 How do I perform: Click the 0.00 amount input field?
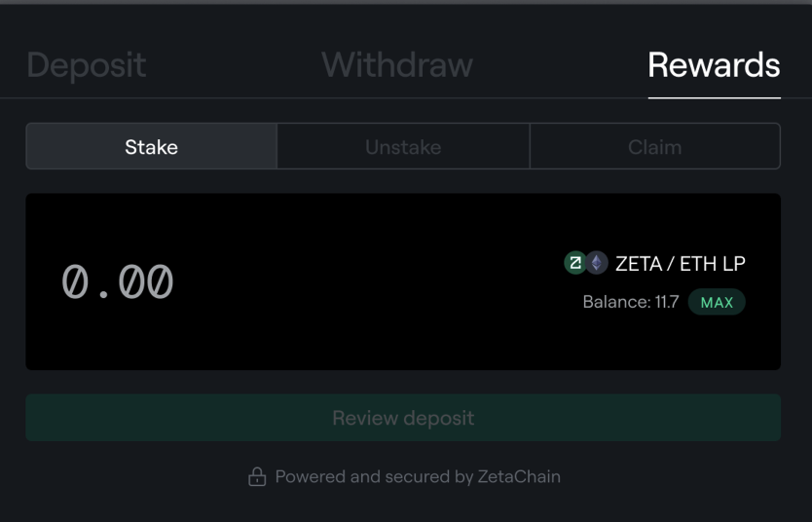[118, 282]
